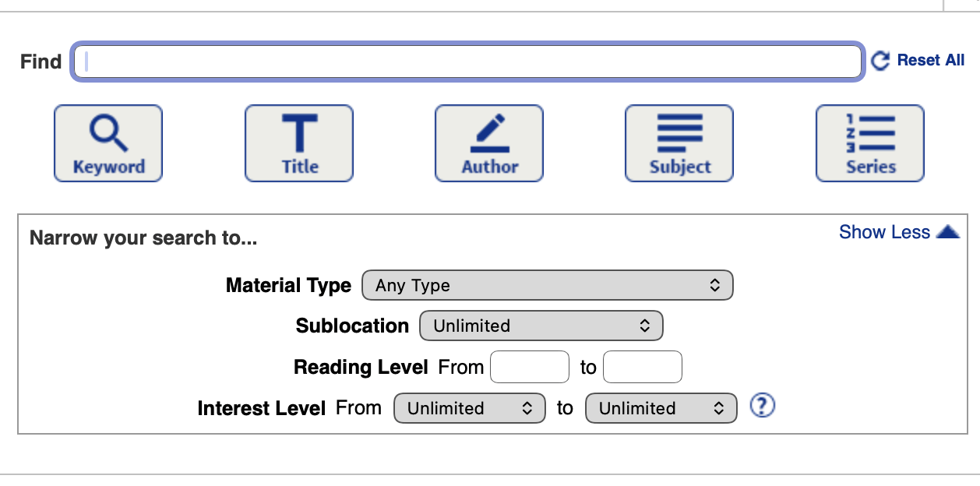This screenshot has height=486, width=980.
Task: Search by Author pencil icon
Action: point(489,133)
